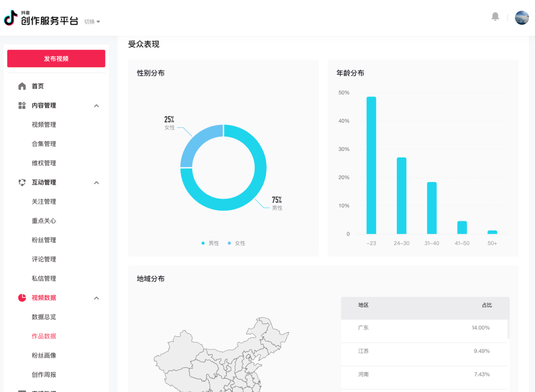Toggle the 女性 legend item
535x392 pixels.
tap(237, 243)
